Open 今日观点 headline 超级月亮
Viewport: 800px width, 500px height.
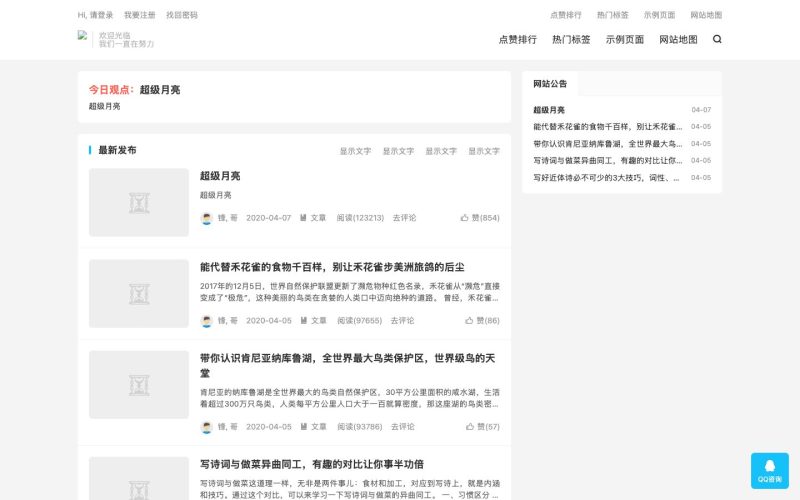coord(160,90)
